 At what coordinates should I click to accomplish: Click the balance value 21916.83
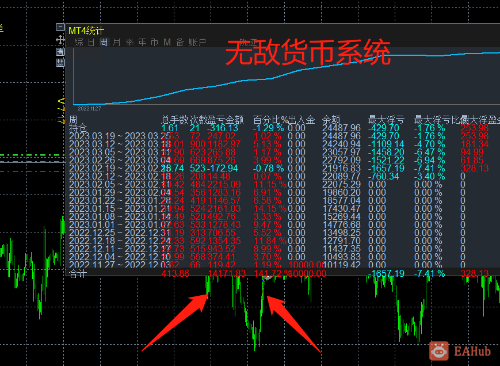pos(341,168)
